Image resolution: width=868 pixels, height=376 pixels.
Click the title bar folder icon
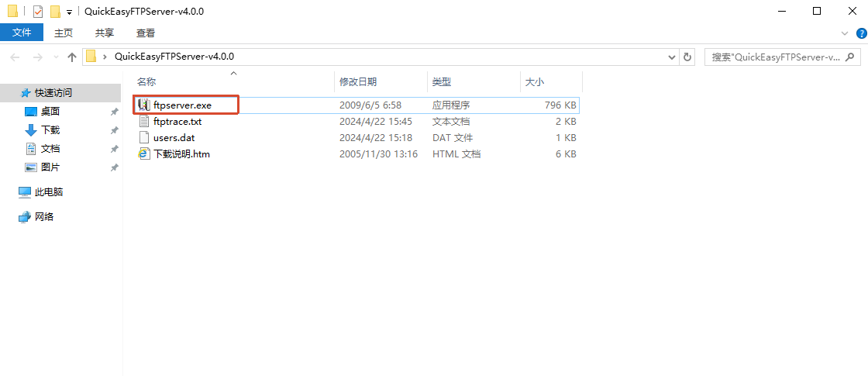(x=12, y=11)
